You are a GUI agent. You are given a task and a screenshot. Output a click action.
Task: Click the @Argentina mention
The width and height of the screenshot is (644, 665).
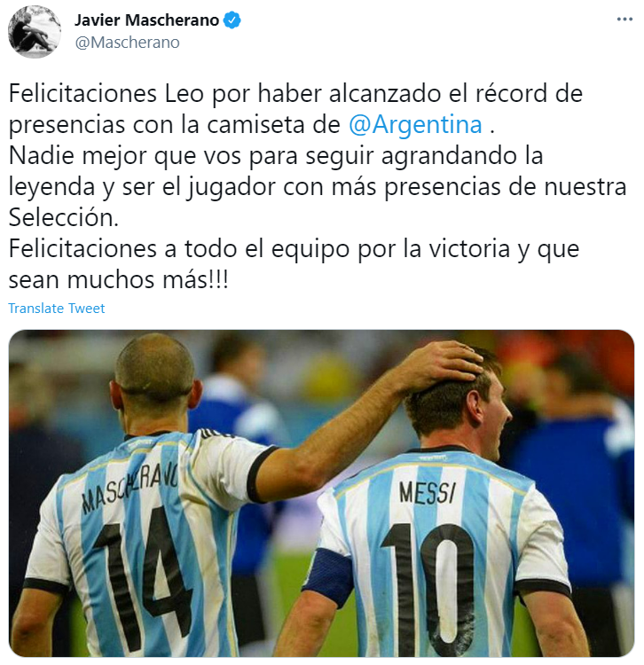pos(415,125)
